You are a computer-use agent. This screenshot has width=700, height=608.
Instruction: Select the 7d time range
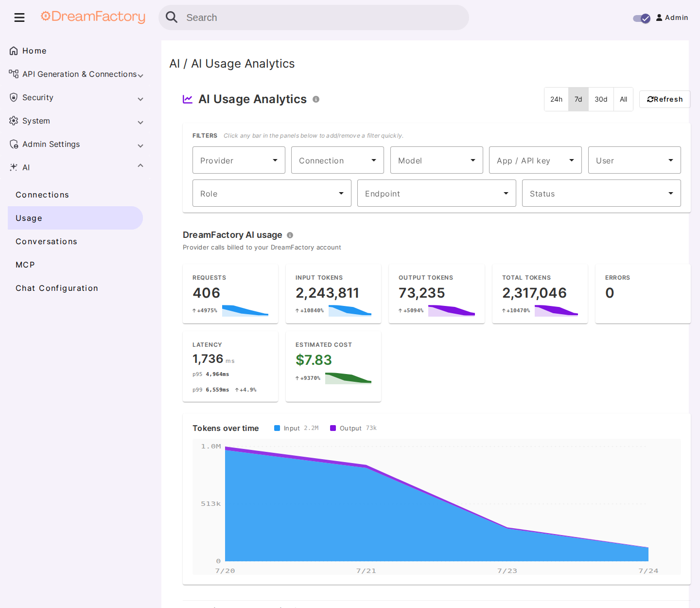(x=578, y=99)
